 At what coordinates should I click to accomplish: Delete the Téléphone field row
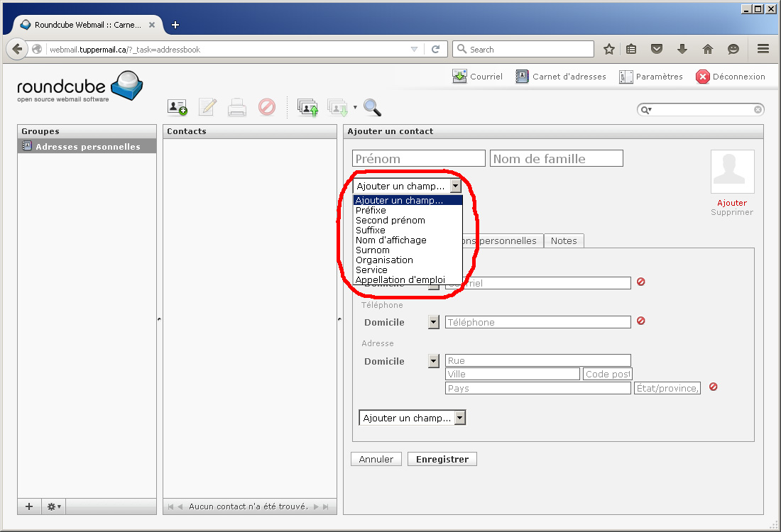(x=640, y=321)
